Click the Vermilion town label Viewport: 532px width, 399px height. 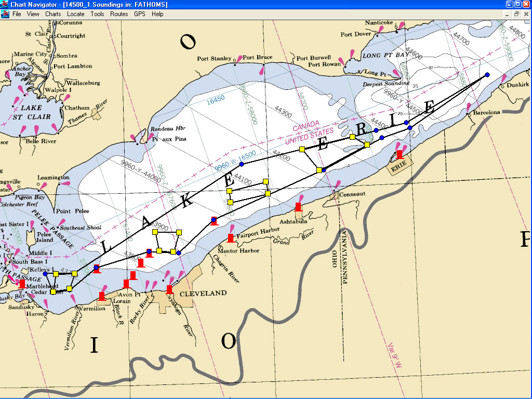pos(92,309)
